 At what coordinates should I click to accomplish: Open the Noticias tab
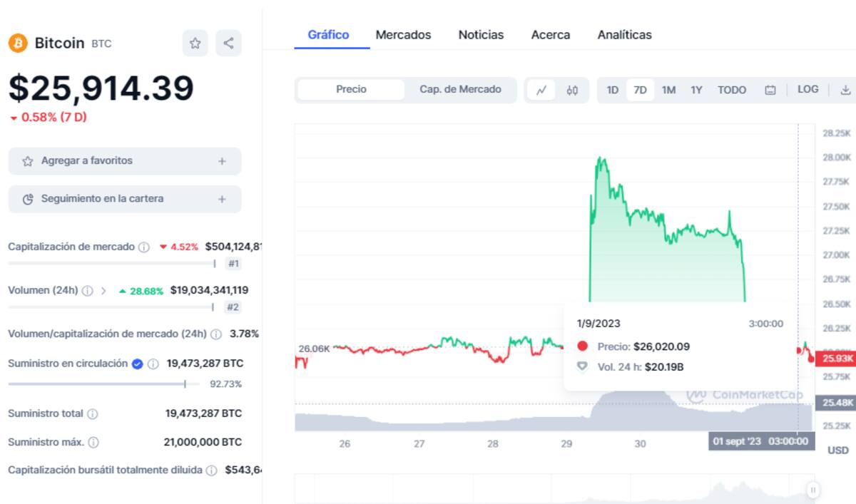pos(481,35)
